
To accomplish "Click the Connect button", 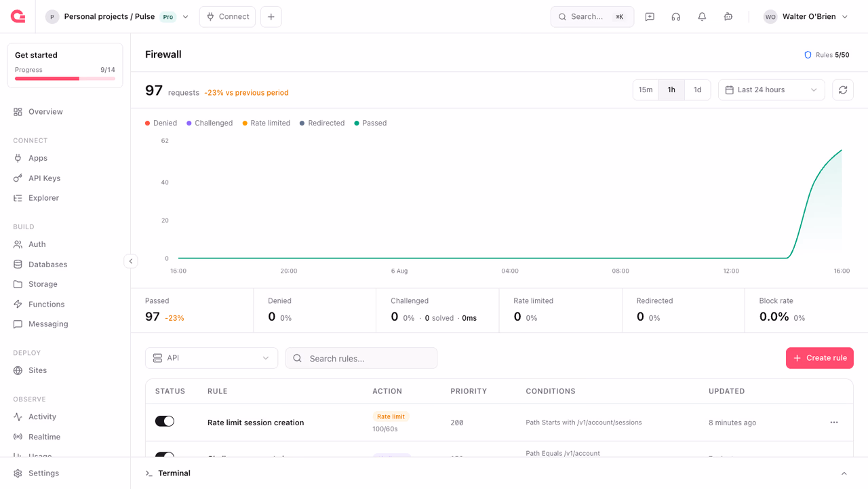I will coord(228,16).
